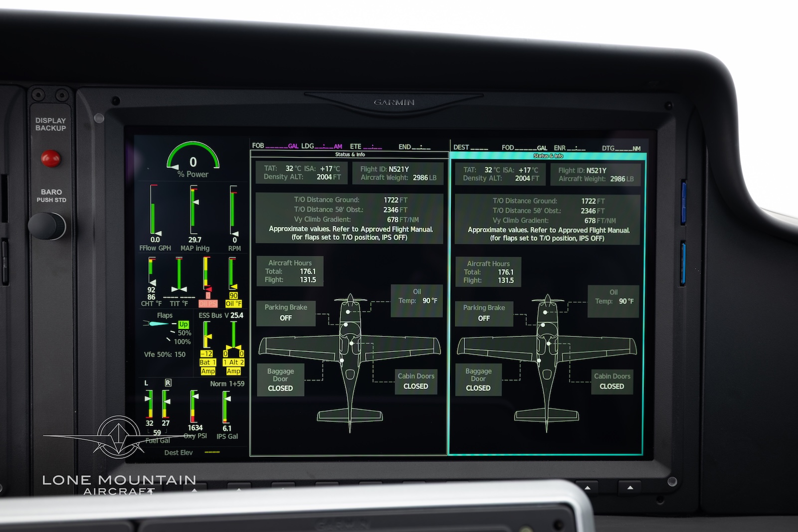Open the Oil Temp box in right pane
Screen dimensions: 798x532
(x=613, y=301)
